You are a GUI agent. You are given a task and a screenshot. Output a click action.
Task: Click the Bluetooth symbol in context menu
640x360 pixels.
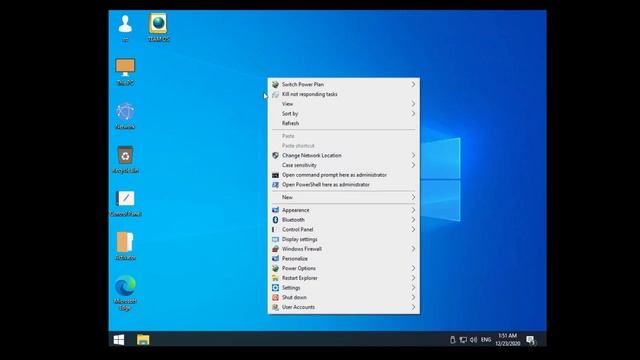point(276,220)
